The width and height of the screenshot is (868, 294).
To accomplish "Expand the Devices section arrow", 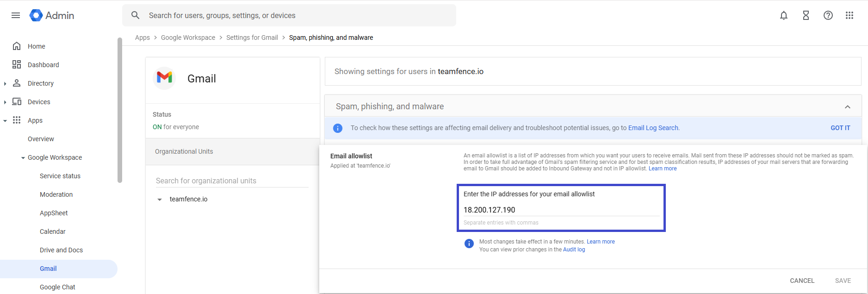I will tap(5, 102).
